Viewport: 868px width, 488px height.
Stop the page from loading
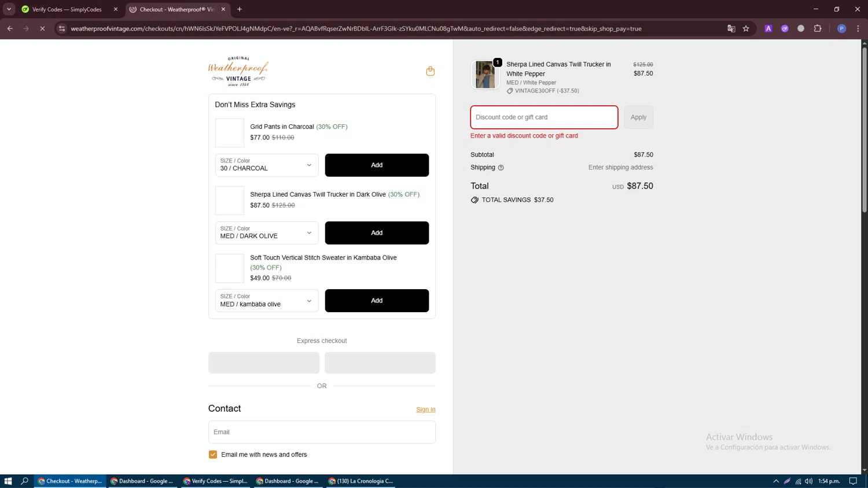tap(42, 28)
